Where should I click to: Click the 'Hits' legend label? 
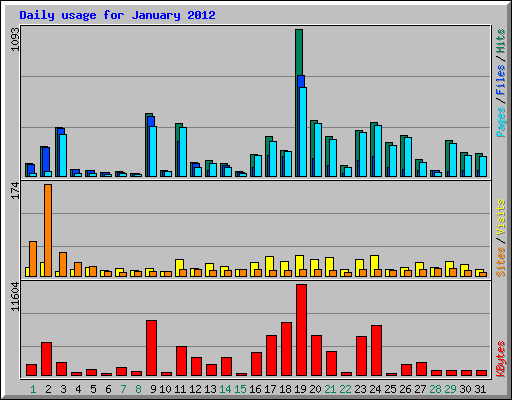click(501, 41)
